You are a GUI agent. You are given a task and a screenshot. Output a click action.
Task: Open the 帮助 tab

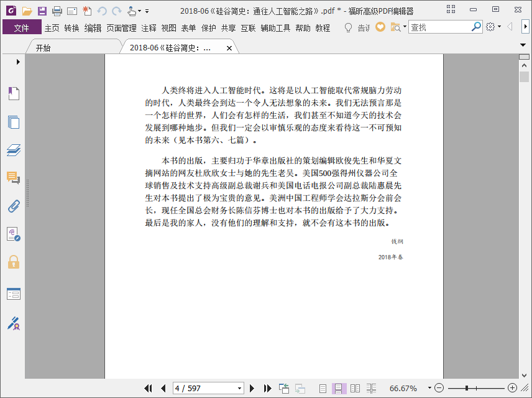pyautogui.click(x=303, y=28)
